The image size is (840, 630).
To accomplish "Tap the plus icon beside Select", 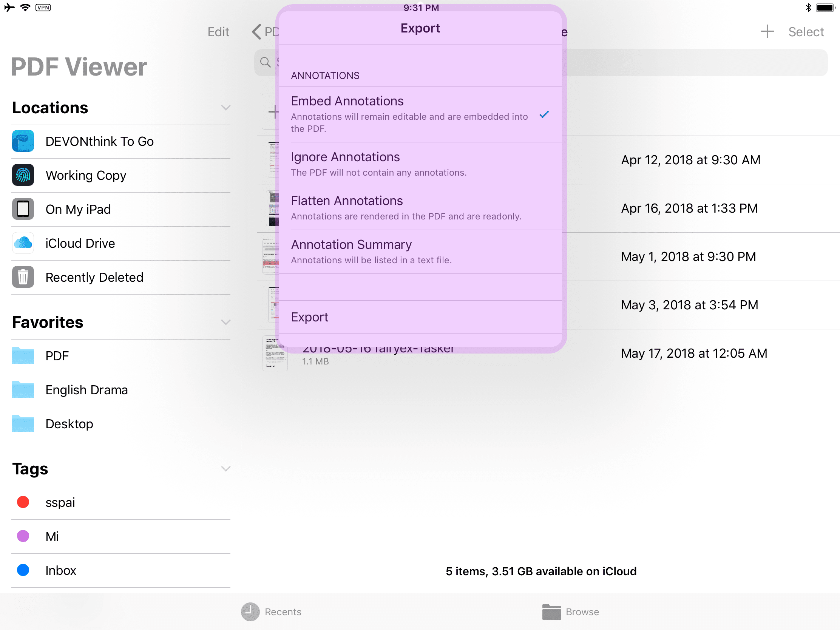I will pos(767,31).
